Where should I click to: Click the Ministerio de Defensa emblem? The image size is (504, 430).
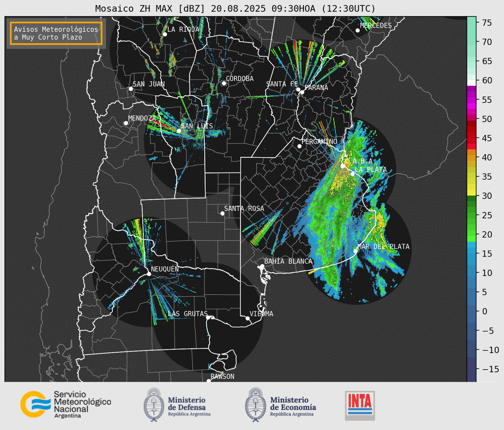click(x=154, y=405)
